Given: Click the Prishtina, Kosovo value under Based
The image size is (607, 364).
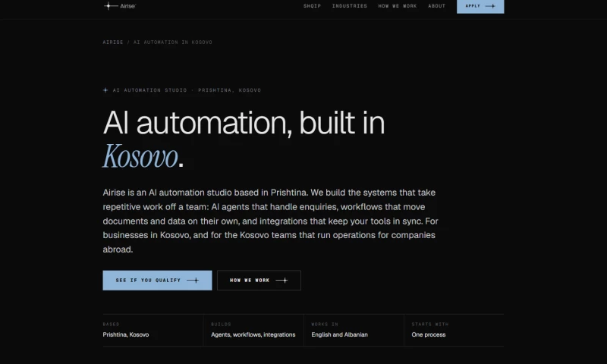Looking at the screenshot, I should (x=126, y=334).
